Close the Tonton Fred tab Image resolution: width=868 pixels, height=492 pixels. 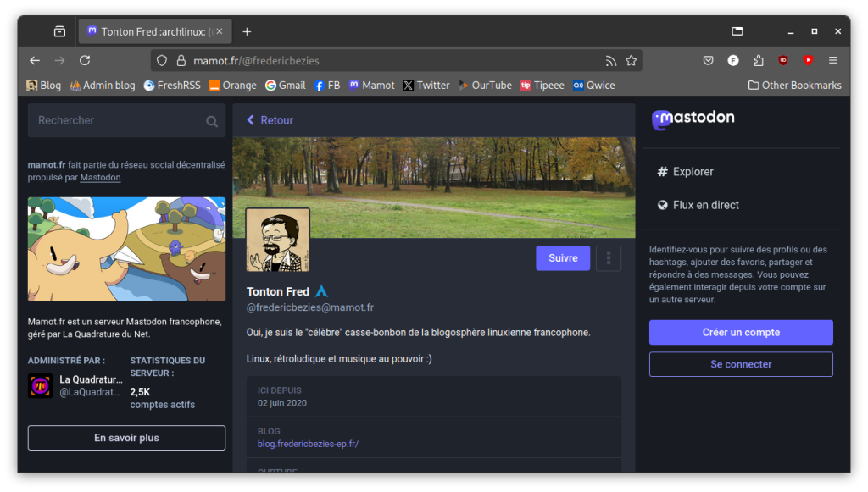point(220,31)
